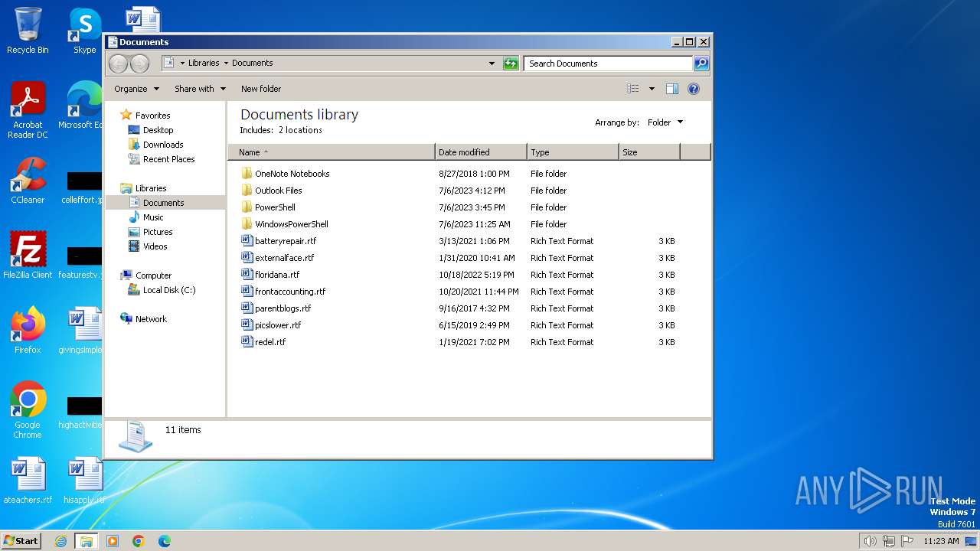980x551 pixels.
Task: Click the FileZilla Client desktop icon
Action: [x=28, y=256]
